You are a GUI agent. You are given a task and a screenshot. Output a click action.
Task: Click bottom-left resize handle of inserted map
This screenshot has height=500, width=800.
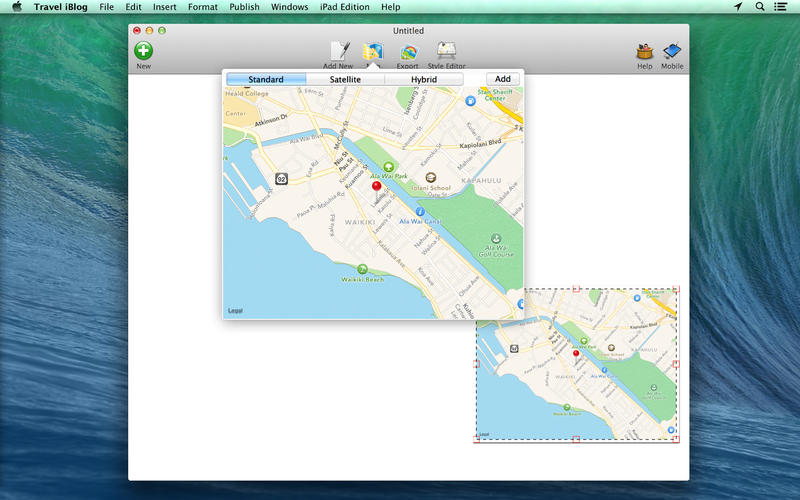(477, 439)
